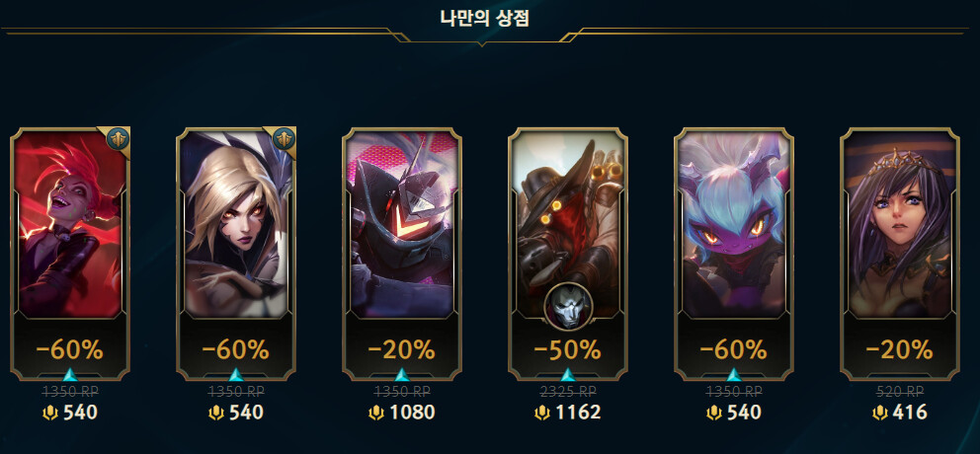This screenshot has width=980, height=454.
Task: Click the struck-through 520 RP original price
Action: 899,392
